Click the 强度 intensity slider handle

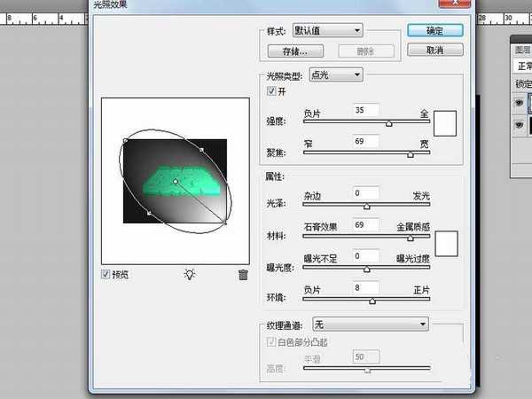coord(388,125)
